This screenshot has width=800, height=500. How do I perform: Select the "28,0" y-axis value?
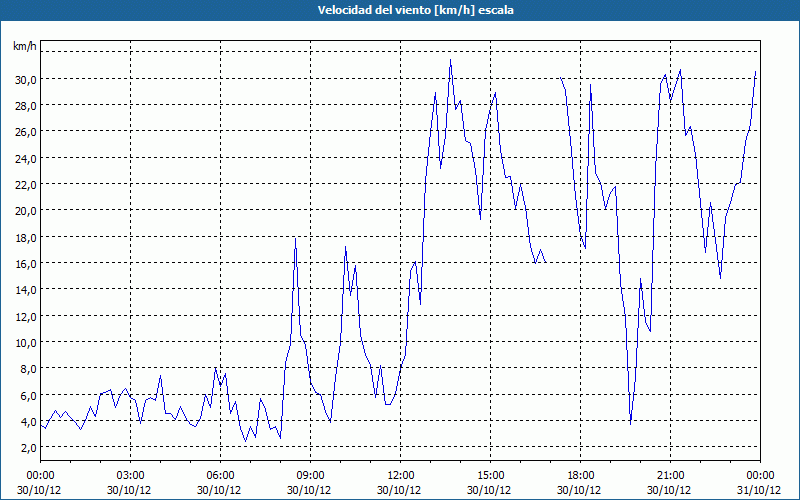pos(25,106)
